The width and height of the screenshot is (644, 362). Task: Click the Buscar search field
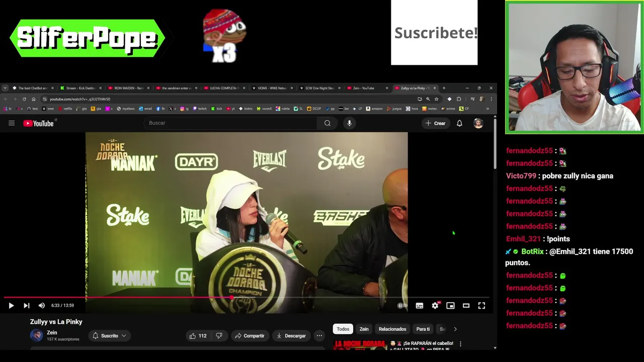(231, 123)
